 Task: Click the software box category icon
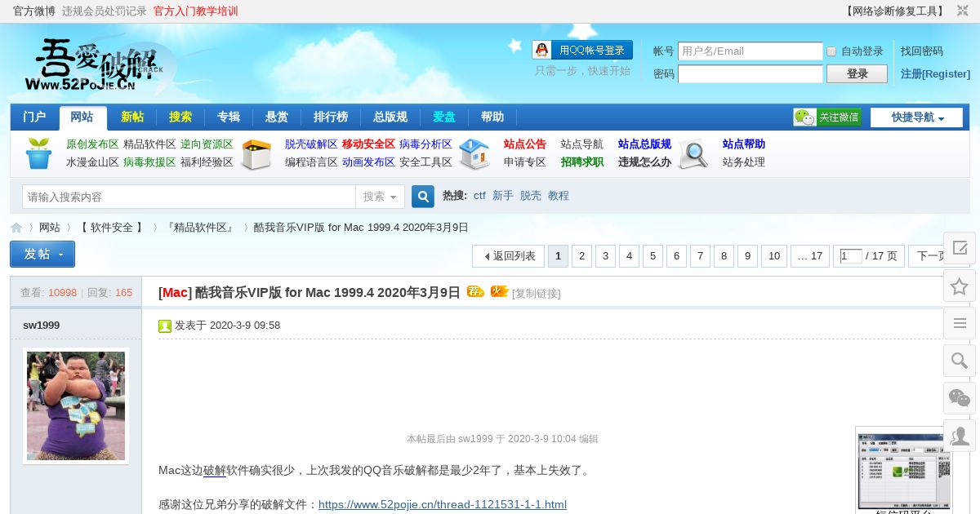(256, 153)
